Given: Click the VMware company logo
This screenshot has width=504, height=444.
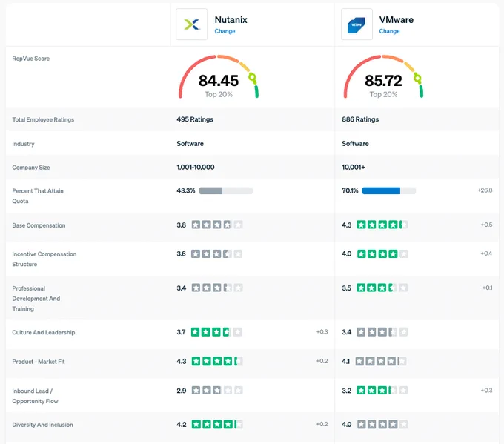Looking at the screenshot, I should point(357,24).
